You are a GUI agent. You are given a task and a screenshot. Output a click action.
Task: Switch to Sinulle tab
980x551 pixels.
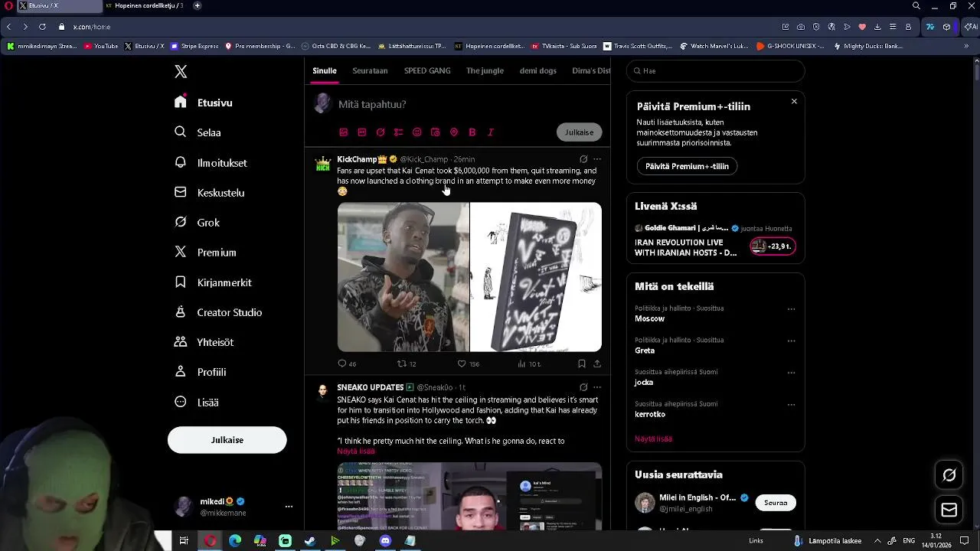[x=324, y=70]
